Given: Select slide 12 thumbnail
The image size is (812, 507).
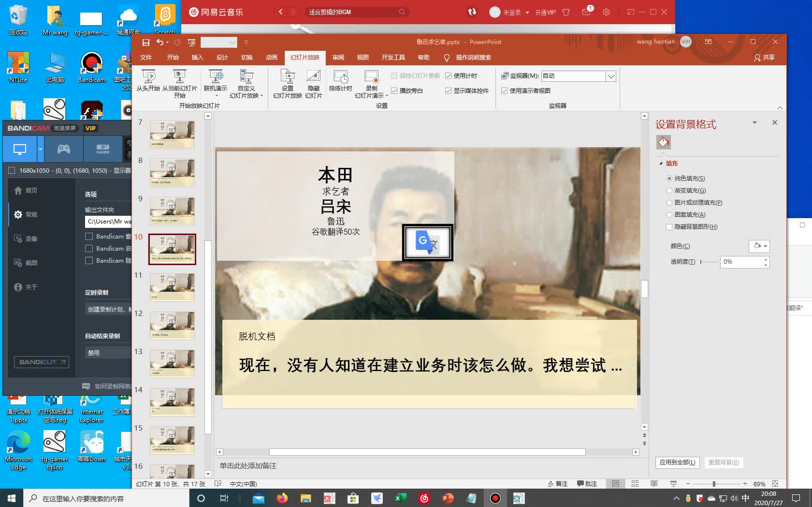Looking at the screenshot, I should (x=172, y=326).
